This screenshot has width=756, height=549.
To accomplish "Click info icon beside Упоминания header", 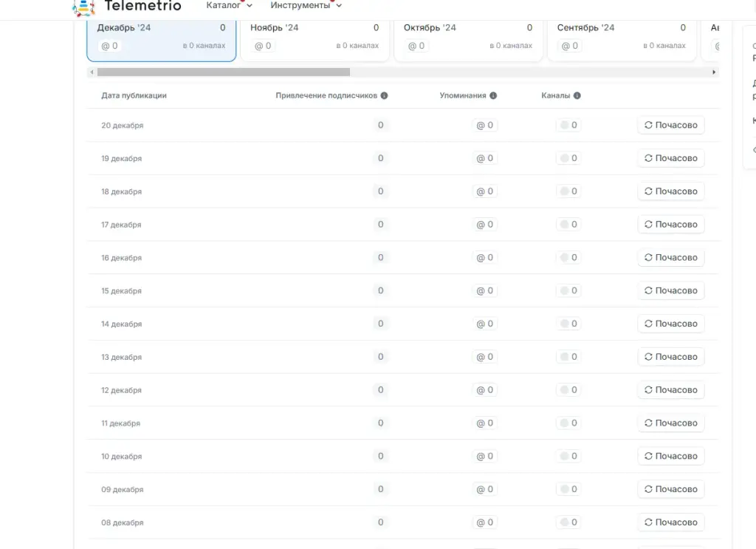I will click(x=493, y=95).
